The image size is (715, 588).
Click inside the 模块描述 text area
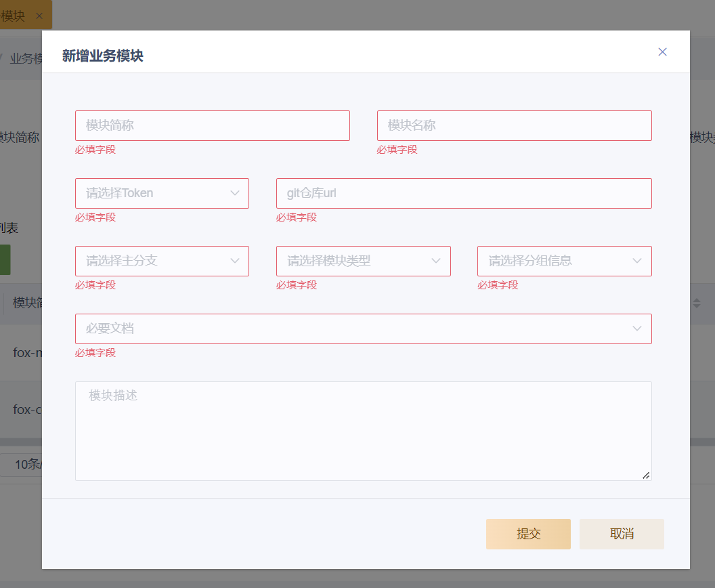point(363,431)
